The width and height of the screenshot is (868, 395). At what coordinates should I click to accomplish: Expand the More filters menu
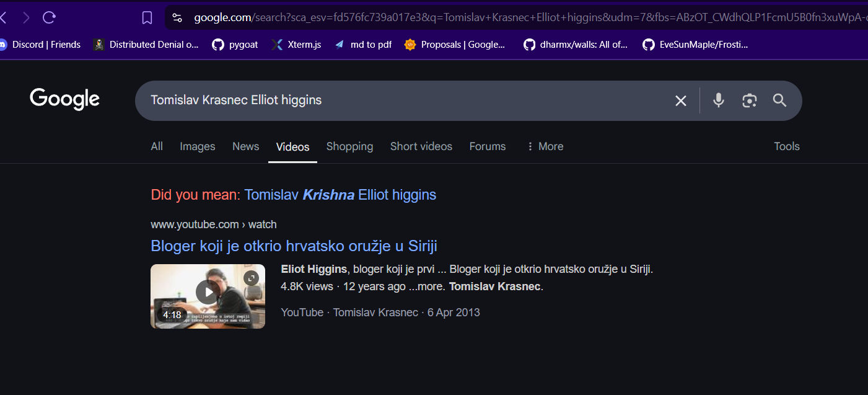pyautogui.click(x=545, y=146)
